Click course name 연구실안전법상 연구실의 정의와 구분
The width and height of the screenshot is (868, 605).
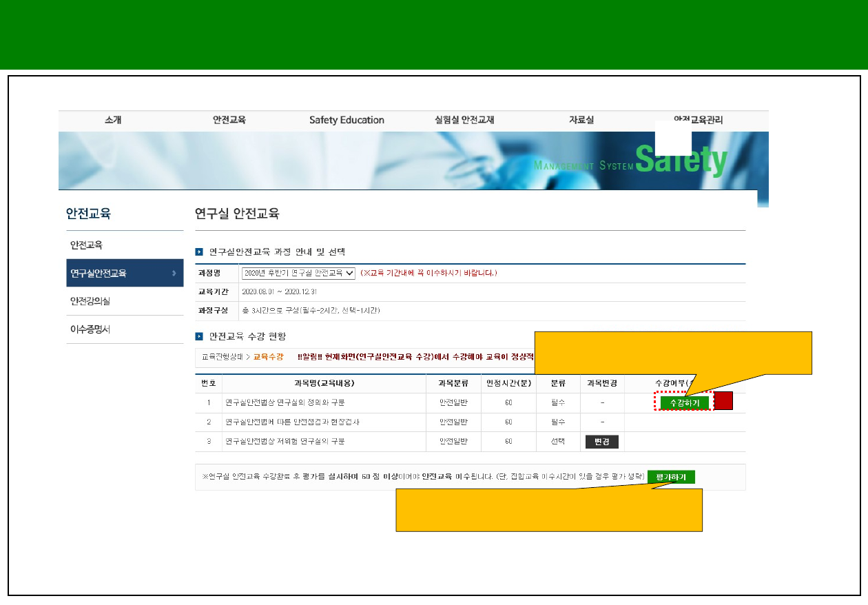[285, 402]
